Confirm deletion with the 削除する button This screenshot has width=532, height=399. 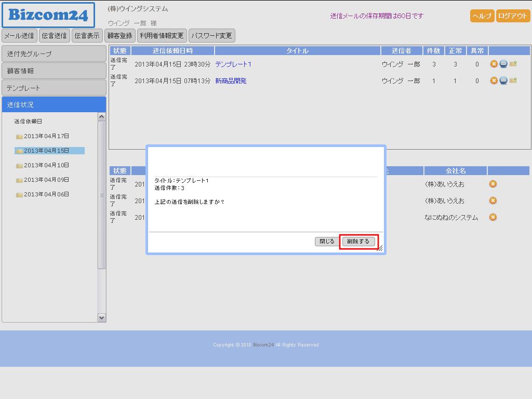tap(358, 242)
